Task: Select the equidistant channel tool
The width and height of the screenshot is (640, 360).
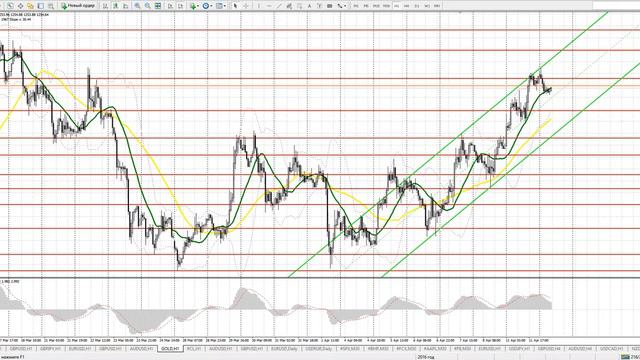Action: [289, 6]
